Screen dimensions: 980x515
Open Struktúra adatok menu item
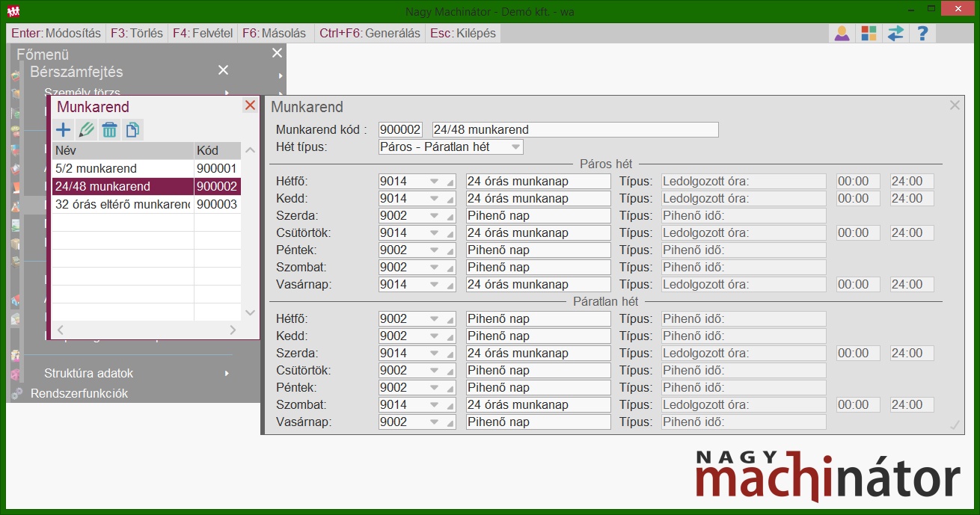point(89,374)
